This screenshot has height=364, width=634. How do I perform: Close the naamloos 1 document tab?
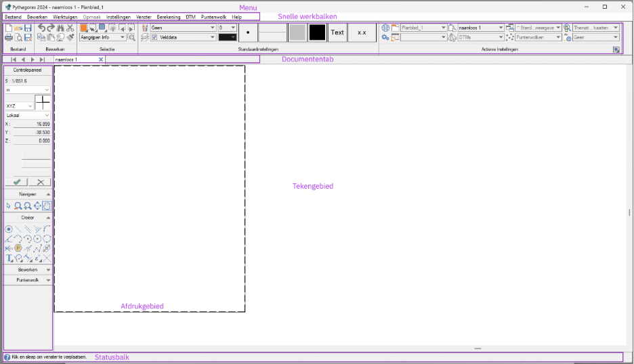point(101,60)
